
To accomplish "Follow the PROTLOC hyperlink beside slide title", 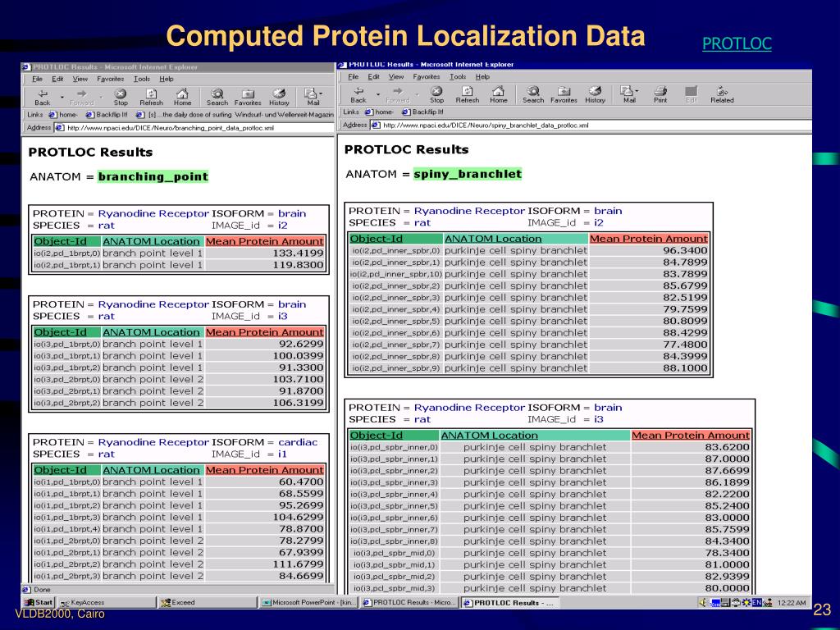I will [737, 43].
